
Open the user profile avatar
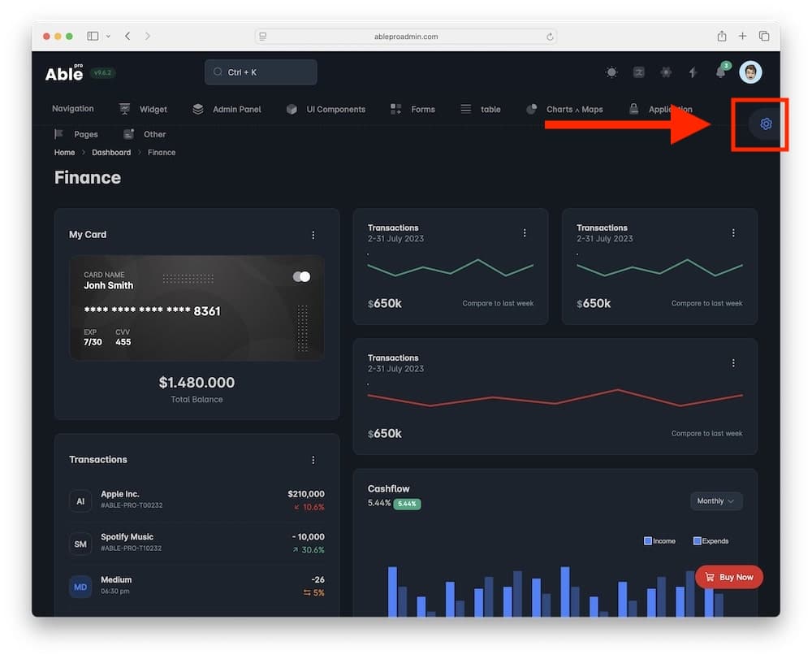click(750, 72)
